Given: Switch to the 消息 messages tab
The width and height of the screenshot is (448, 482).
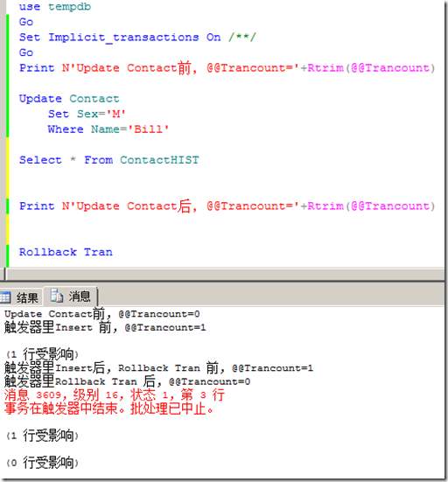Looking at the screenshot, I should (x=71, y=297).
